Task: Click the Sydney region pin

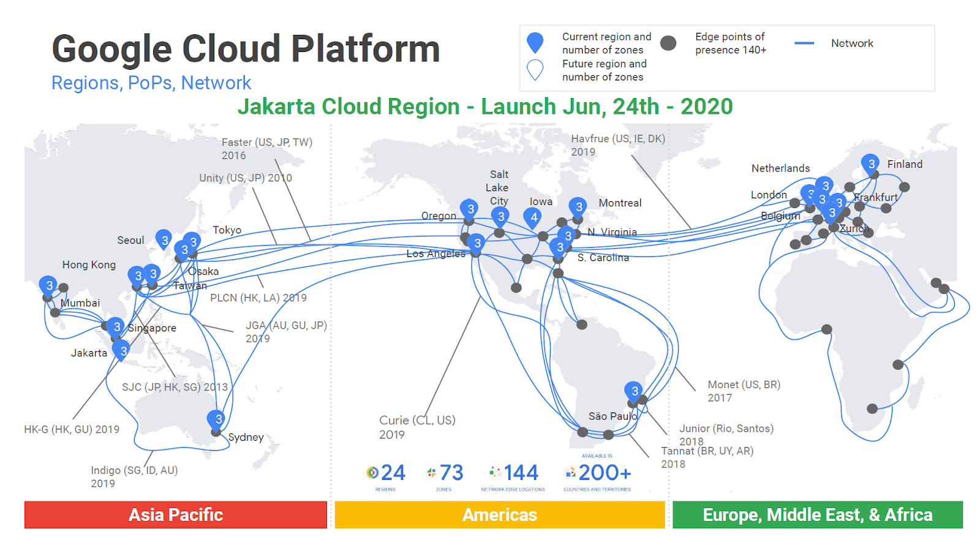Action: 216,420
